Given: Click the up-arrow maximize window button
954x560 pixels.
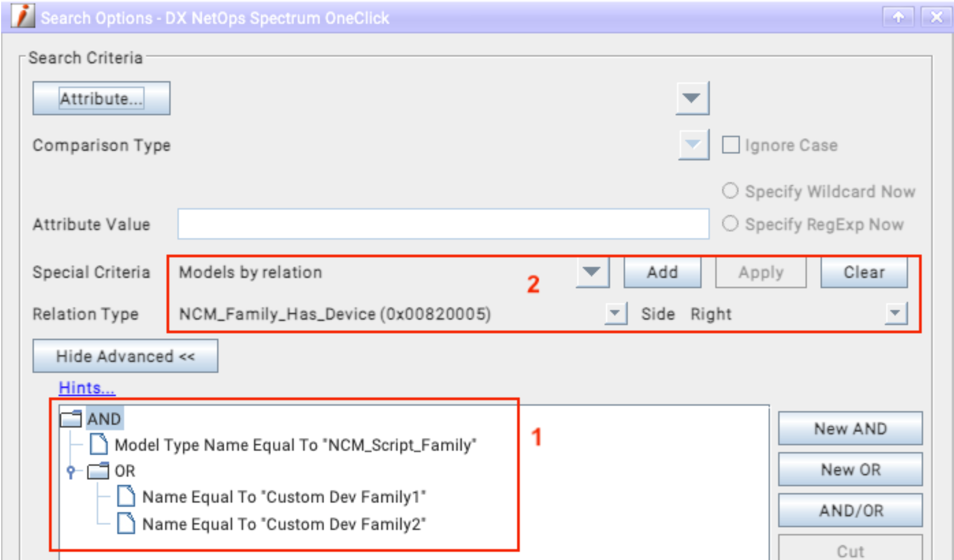Looking at the screenshot, I should (898, 17).
